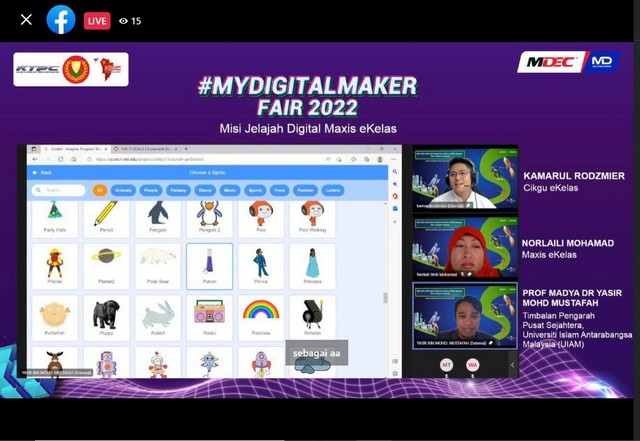The width and height of the screenshot is (640, 441).
Task: Filter sprites by People category
Action: coord(151,190)
